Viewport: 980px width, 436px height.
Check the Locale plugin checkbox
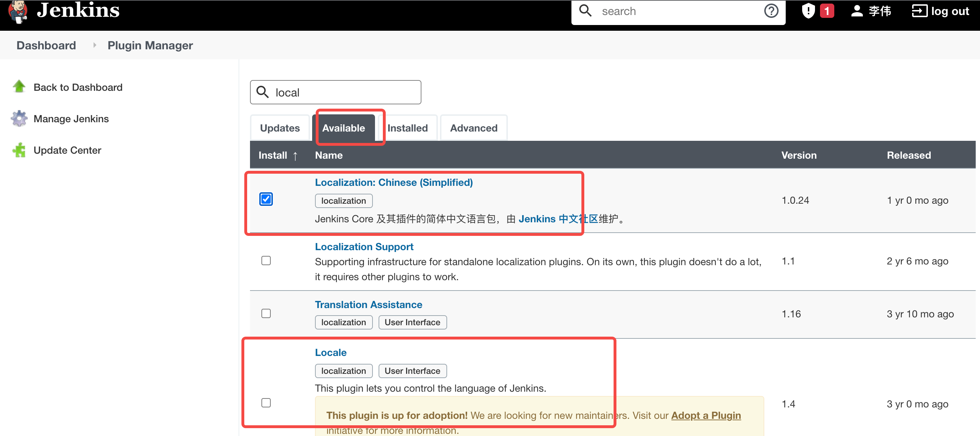[266, 403]
